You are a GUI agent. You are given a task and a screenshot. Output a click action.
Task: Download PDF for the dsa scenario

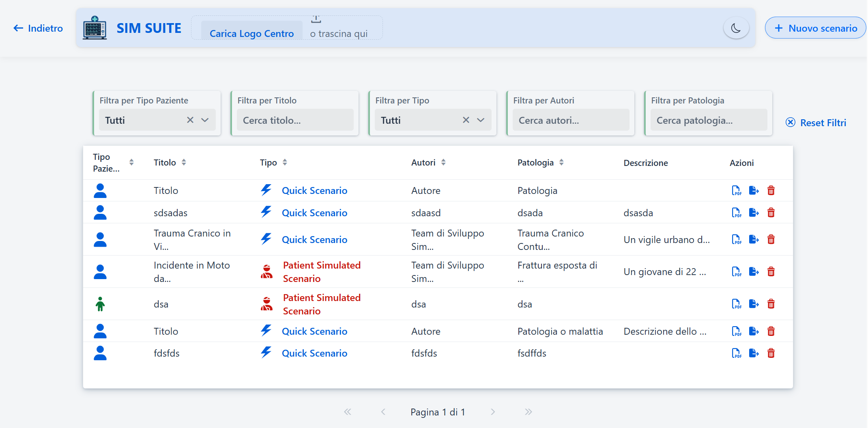(x=736, y=304)
